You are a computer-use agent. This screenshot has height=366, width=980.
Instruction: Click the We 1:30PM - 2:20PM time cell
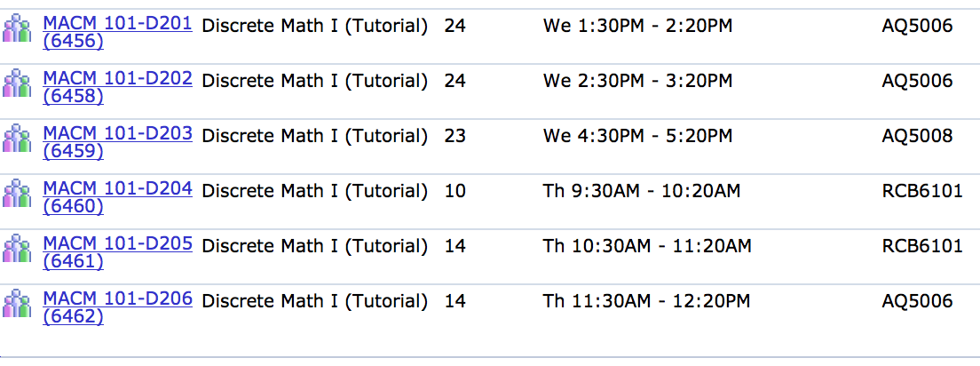point(637,27)
